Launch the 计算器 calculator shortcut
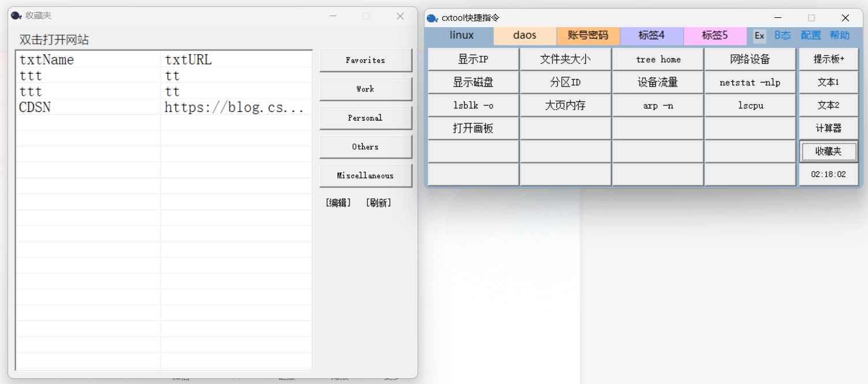 (x=829, y=128)
